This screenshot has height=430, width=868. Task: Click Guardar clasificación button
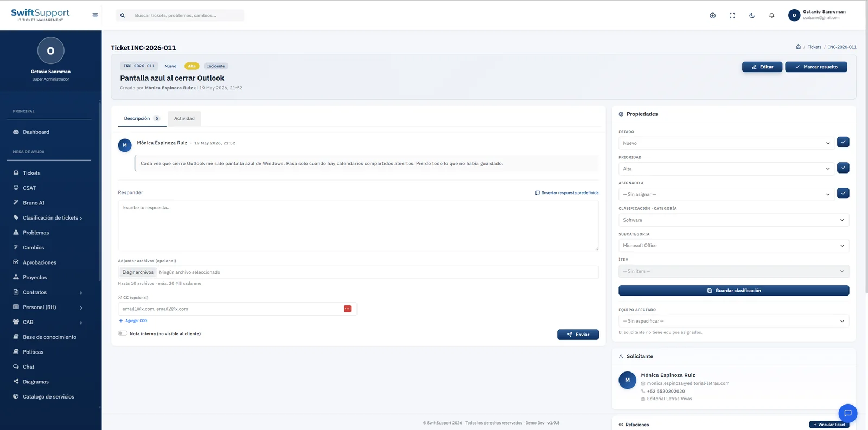pos(733,291)
